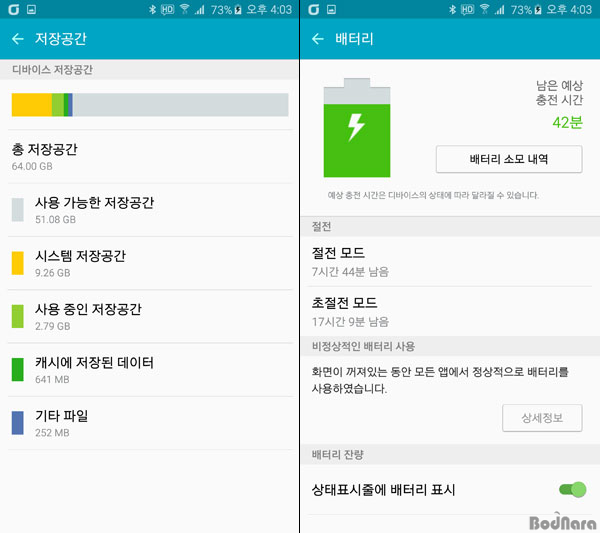Tap the 상세정보 button
The height and width of the screenshot is (533, 600).
coord(542,418)
